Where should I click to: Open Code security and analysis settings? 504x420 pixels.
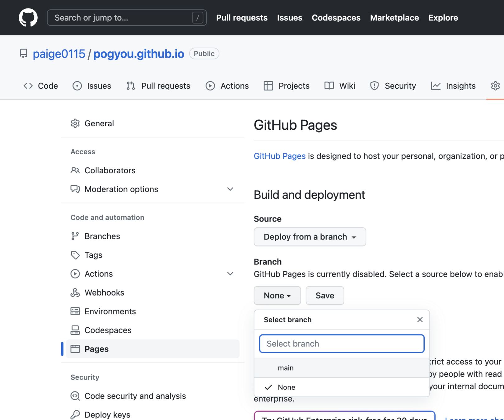tap(152, 396)
